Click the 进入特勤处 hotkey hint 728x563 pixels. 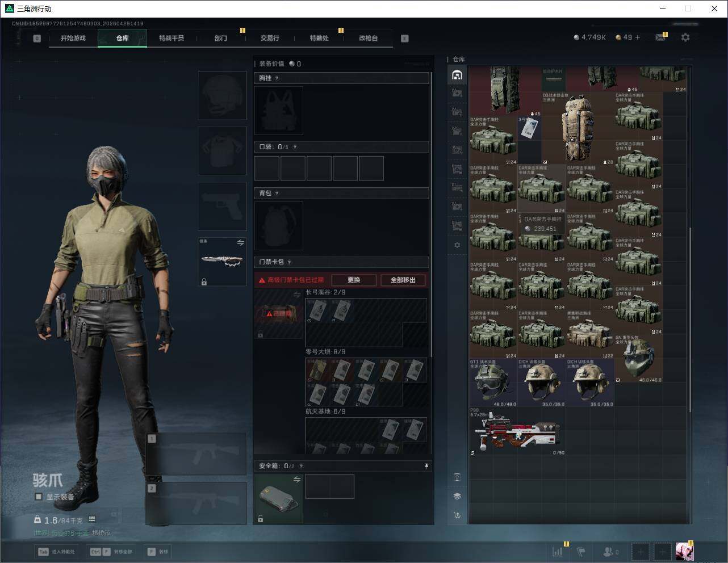point(56,552)
